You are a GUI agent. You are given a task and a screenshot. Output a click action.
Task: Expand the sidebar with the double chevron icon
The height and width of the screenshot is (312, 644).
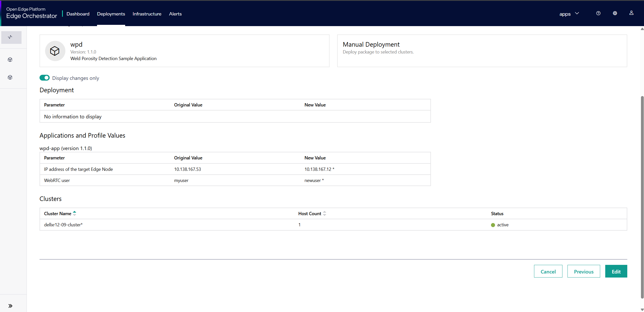tap(10, 306)
